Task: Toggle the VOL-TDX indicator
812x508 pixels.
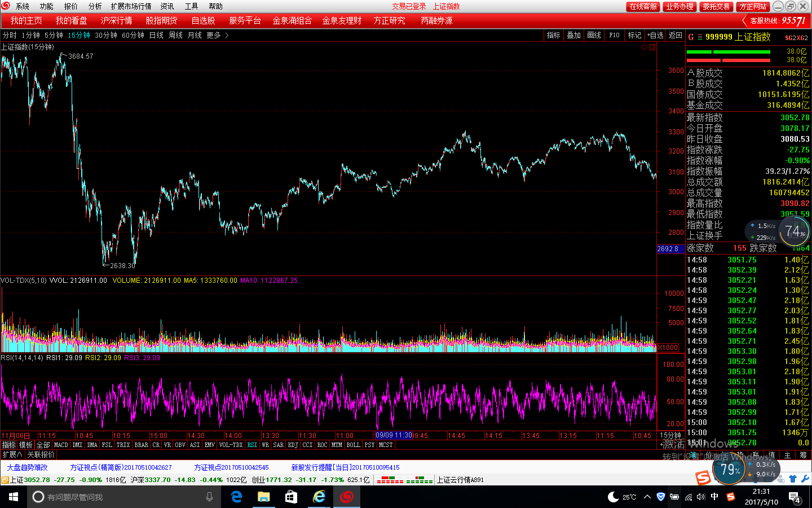Action: [x=231, y=445]
